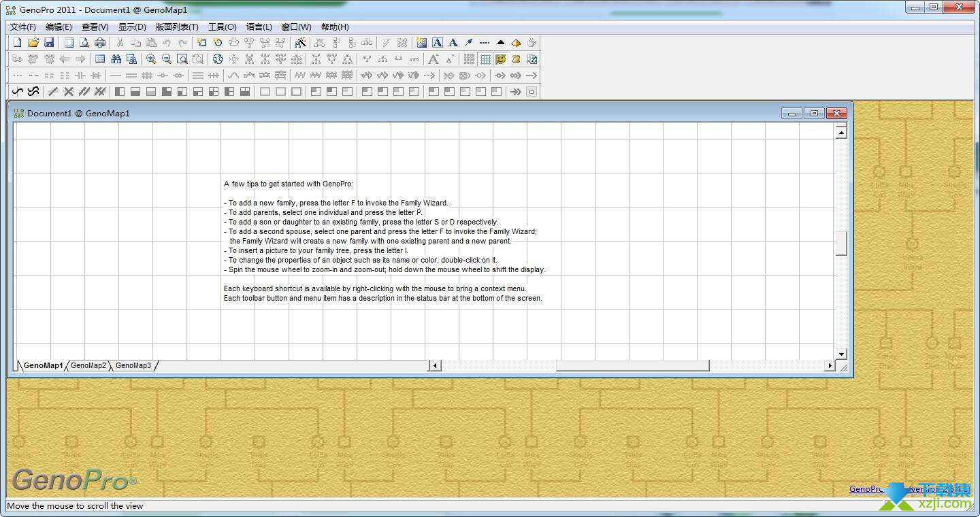Restore the Document1 child window
Screen dimensions: 980x517
coord(814,113)
